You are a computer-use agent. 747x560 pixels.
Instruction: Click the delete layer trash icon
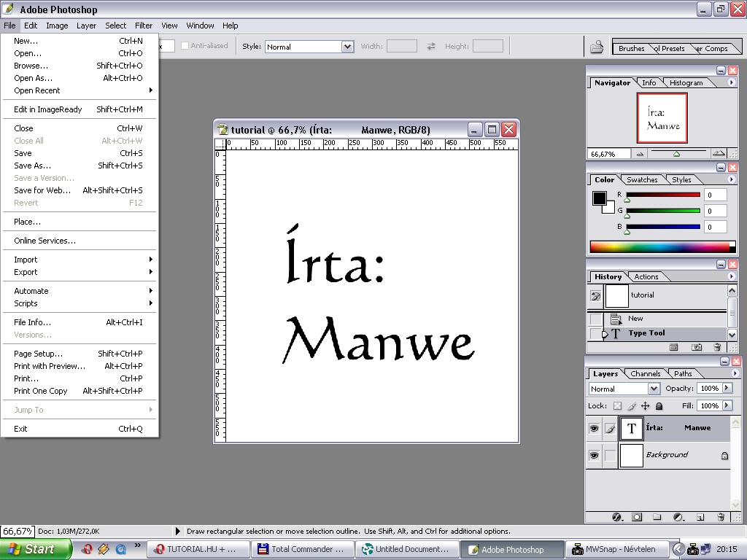coord(721,517)
